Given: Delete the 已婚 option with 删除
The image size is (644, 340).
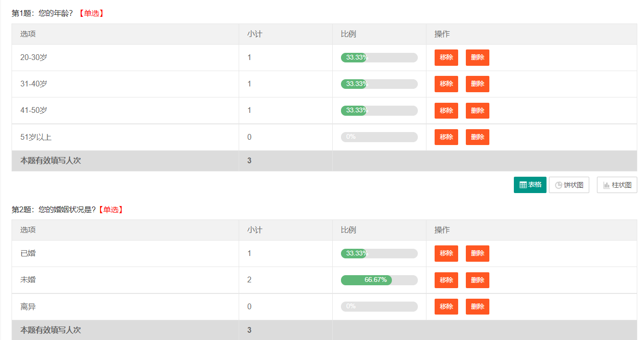Looking at the screenshot, I should point(477,254).
